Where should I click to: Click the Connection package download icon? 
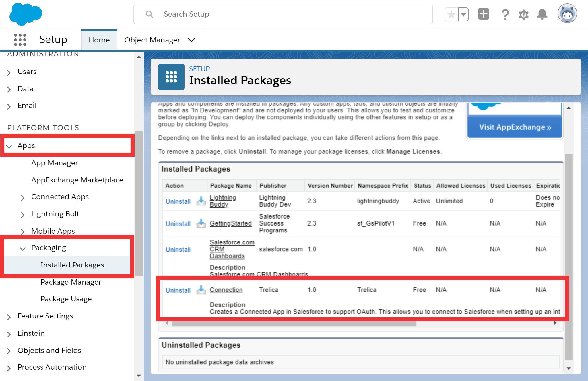[201, 290]
